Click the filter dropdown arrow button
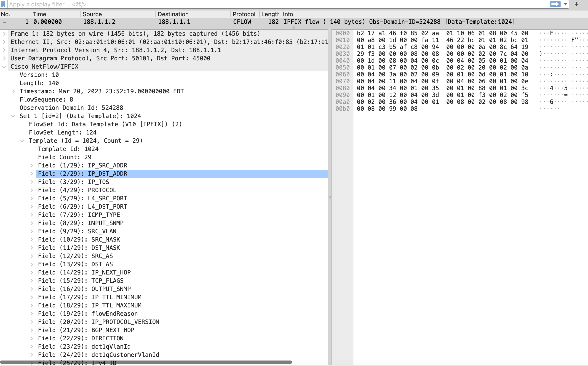Screen dimensions: 588x366 pos(564,5)
